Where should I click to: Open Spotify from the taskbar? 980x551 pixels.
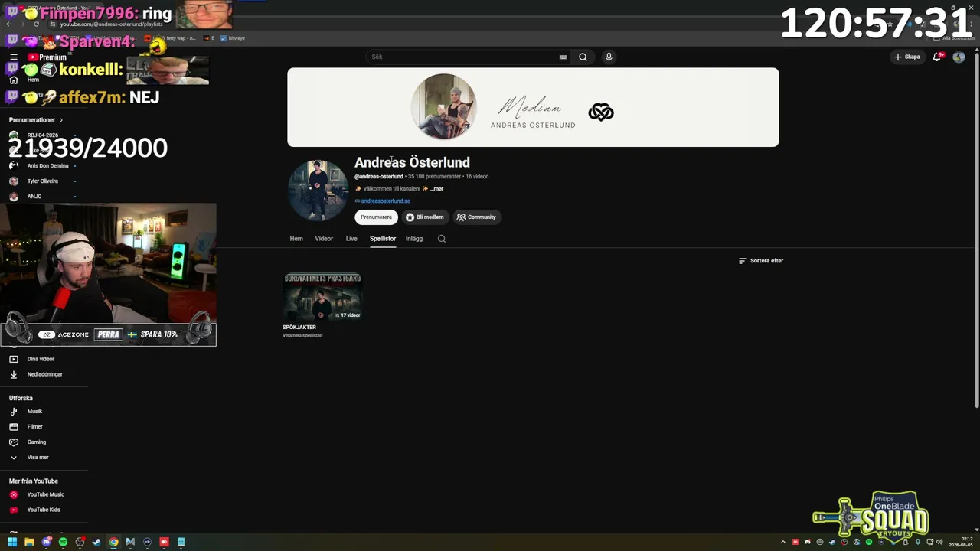click(63, 542)
